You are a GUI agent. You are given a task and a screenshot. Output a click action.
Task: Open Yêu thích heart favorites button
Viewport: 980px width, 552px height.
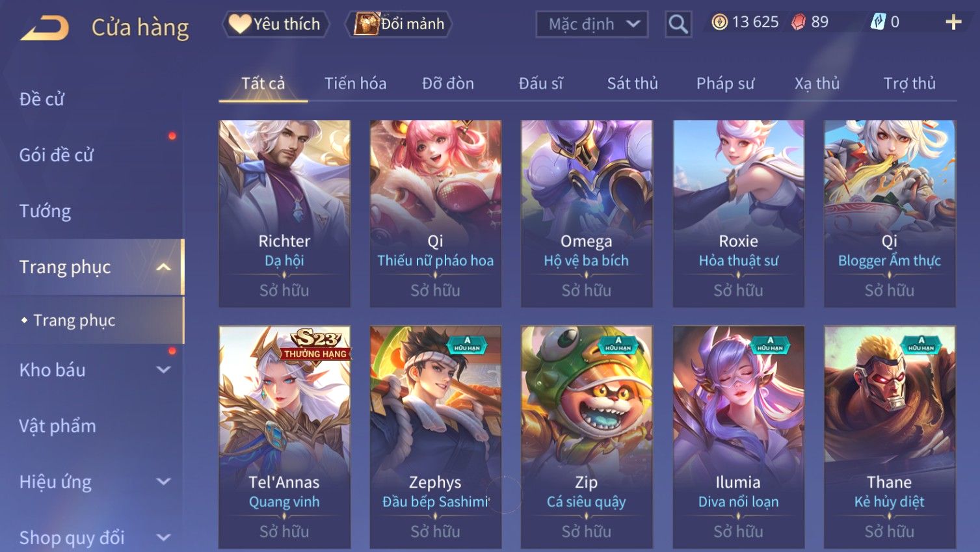[x=275, y=24]
